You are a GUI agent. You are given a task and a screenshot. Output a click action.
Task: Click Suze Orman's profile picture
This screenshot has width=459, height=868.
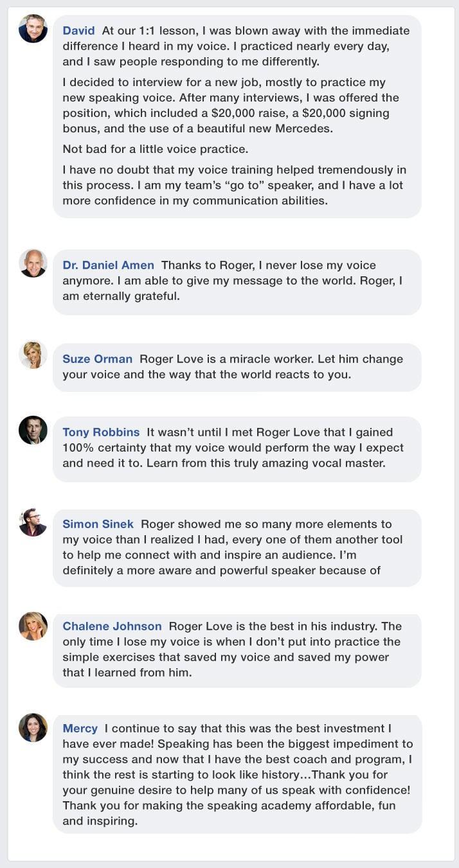click(33, 355)
